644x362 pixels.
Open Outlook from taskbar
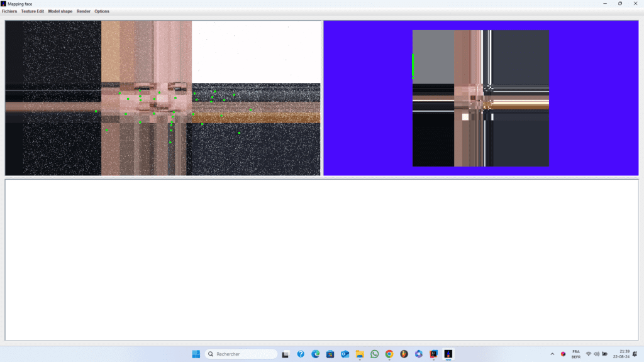tap(345, 354)
